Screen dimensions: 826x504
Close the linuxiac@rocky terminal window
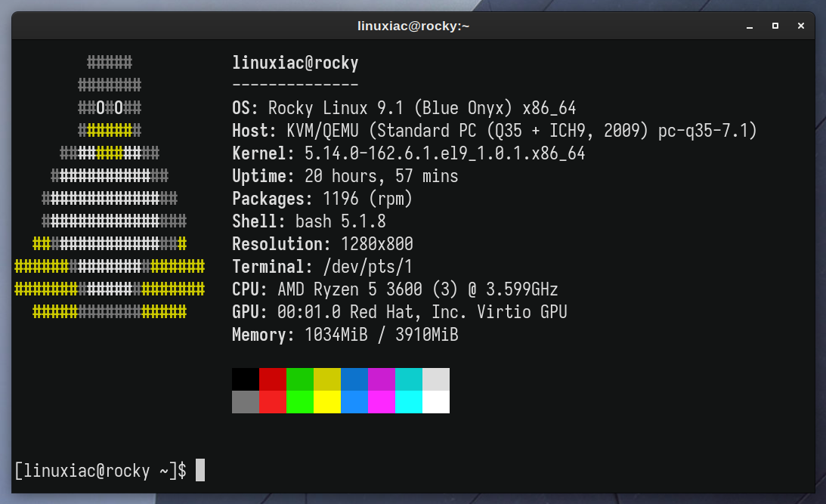tap(801, 26)
